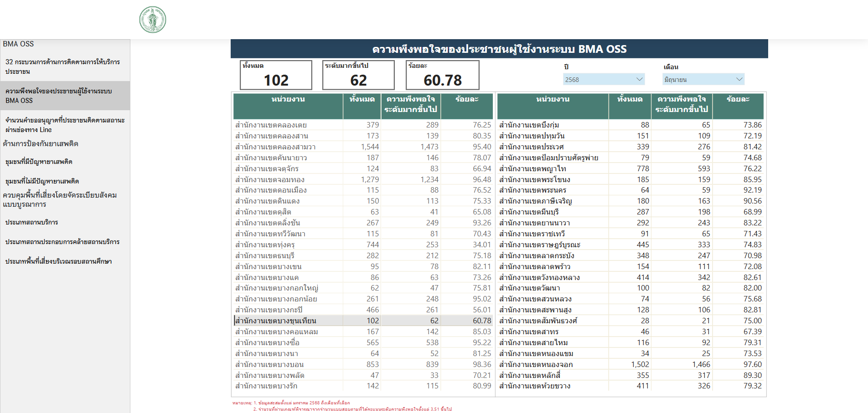868x413 pixels.
Task: Select the สำนักงานเขตคลองเตย row name
Action: tap(271, 125)
